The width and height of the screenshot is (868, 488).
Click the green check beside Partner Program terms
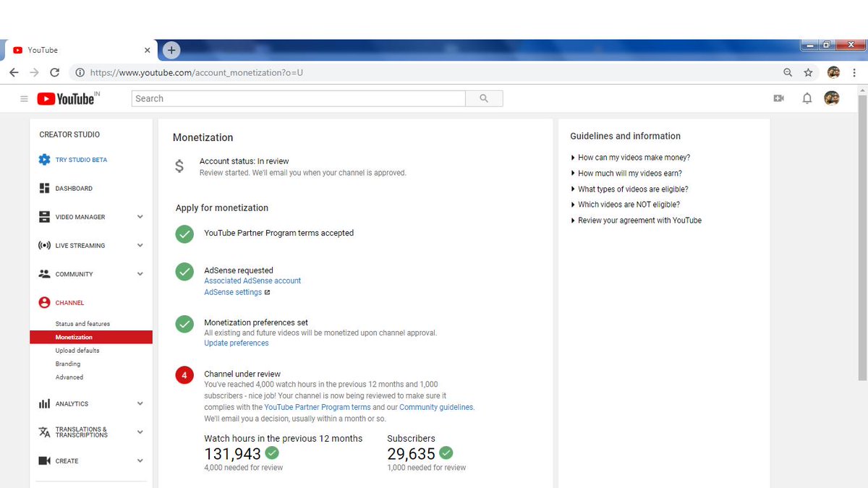coord(184,234)
